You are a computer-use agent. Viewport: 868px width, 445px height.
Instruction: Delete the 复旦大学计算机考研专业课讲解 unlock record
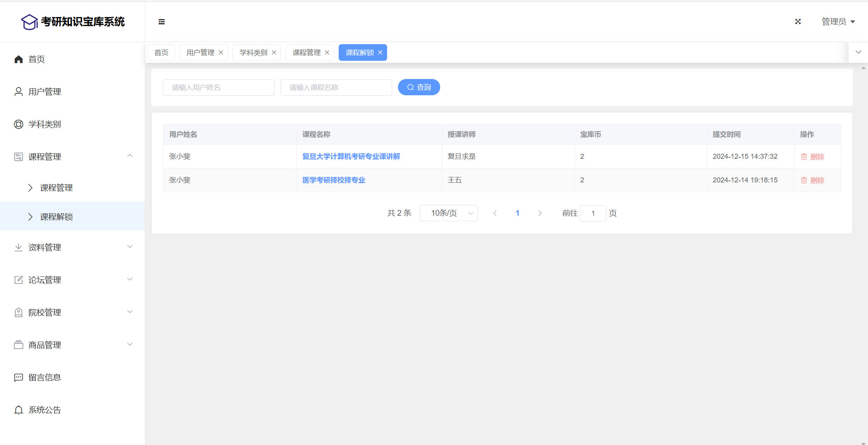(813, 157)
